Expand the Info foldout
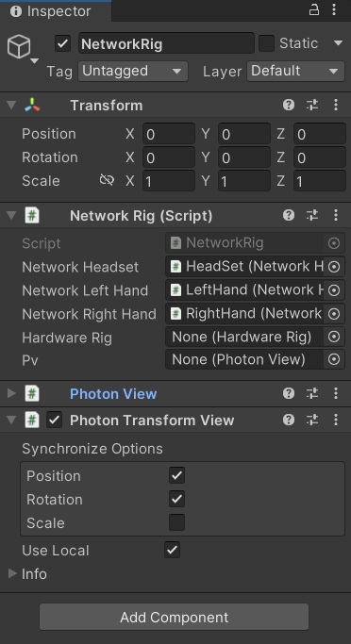The image size is (351, 644). [x=12, y=573]
